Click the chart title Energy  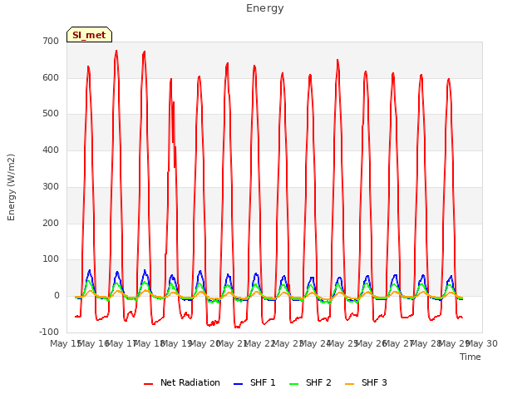tap(265, 8)
